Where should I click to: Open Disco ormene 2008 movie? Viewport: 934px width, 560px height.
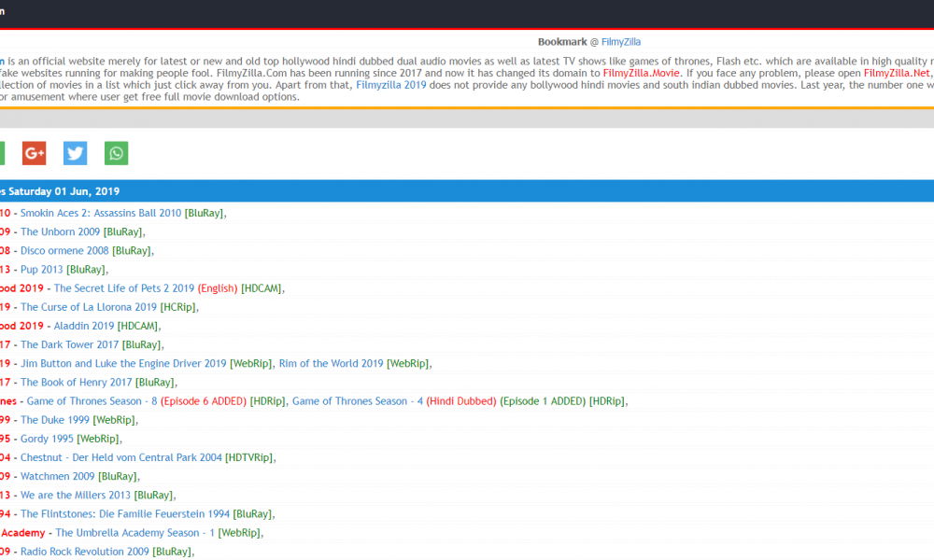tap(64, 251)
